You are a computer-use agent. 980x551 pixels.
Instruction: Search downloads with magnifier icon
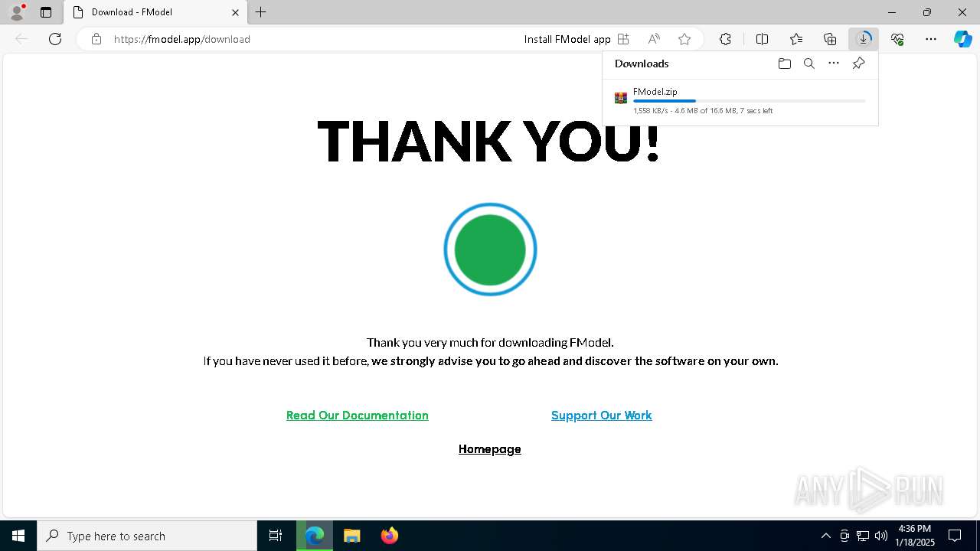tap(808, 64)
